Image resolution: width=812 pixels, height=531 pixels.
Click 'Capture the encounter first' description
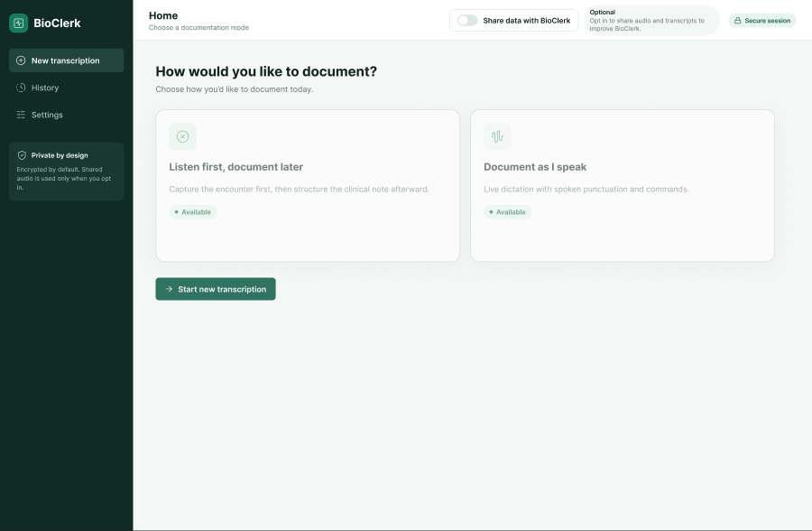point(299,190)
